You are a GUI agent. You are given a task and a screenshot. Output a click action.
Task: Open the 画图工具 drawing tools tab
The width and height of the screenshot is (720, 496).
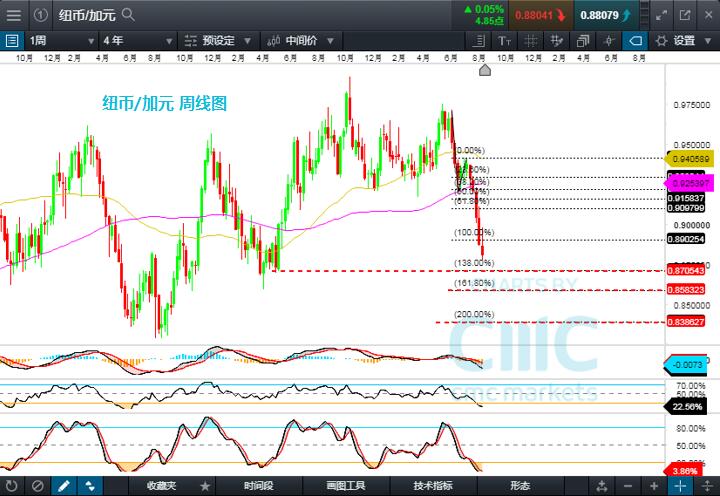point(346,485)
